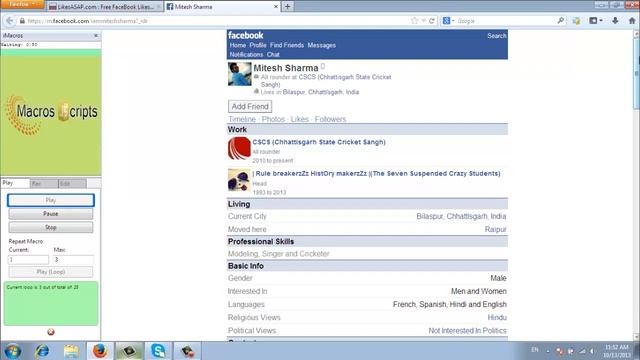Switch to the iMacros Rec tab
Screen dimensions: 640x360
44,184
